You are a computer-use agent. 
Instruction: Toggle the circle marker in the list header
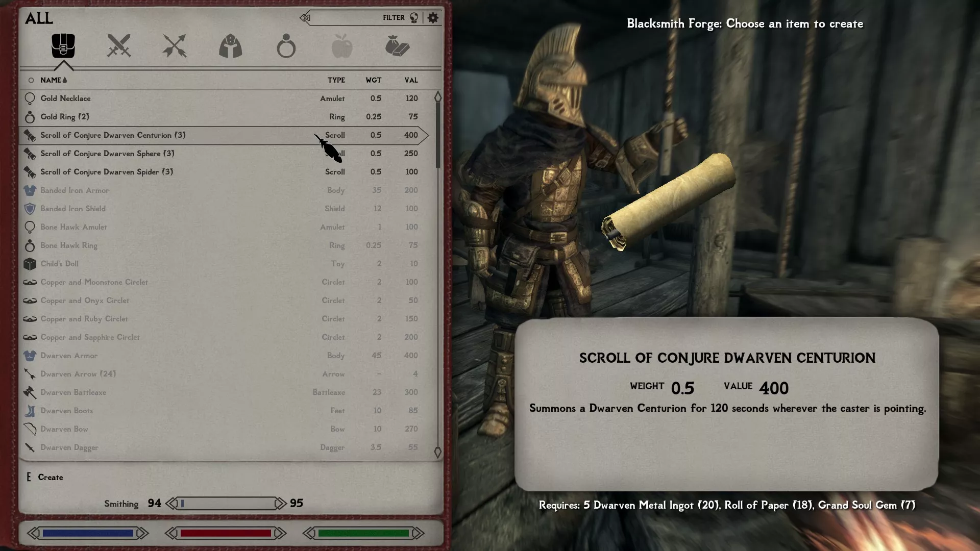click(x=31, y=80)
